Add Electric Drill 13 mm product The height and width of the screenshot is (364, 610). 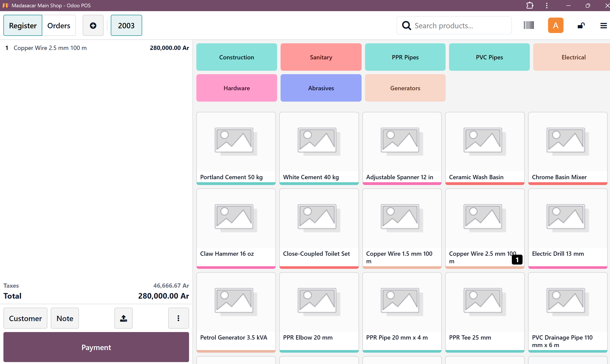point(568,229)
